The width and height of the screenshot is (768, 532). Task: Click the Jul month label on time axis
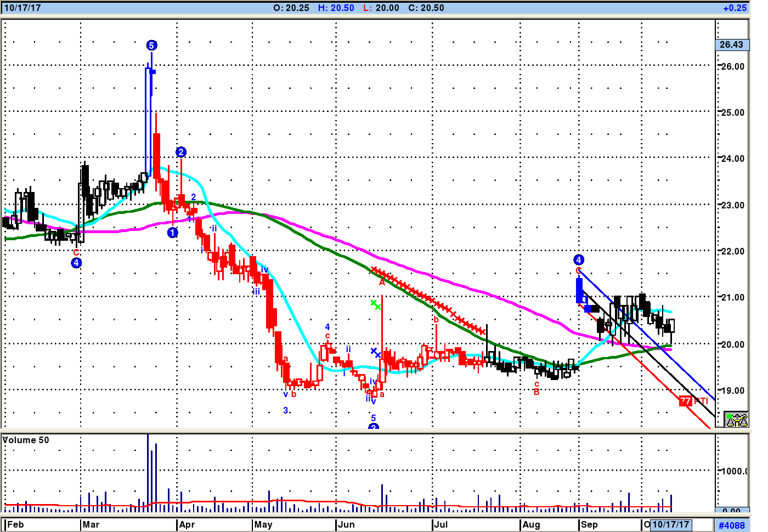[441, 524]
